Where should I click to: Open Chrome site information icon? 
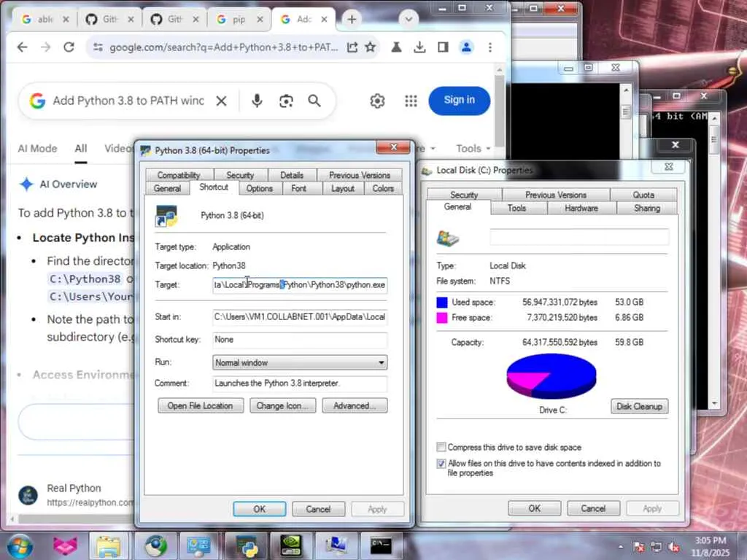[98, 47]
